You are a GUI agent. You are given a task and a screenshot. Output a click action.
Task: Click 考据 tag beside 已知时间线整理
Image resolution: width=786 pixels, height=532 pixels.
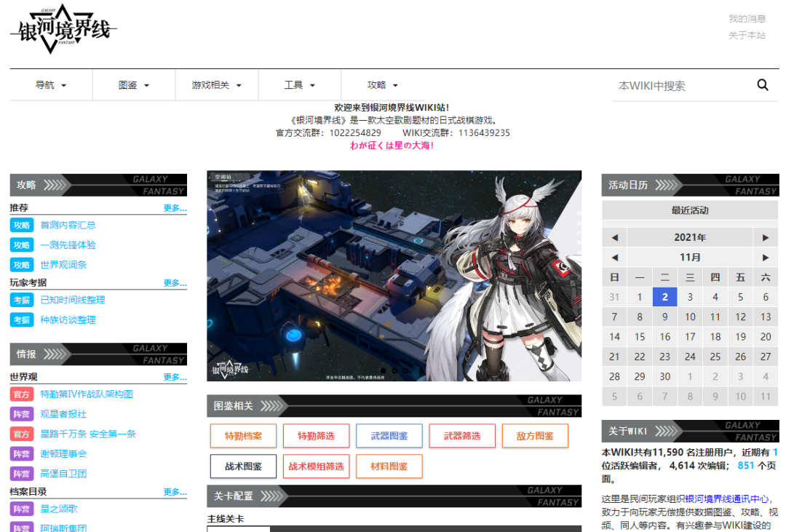[22, 300]
